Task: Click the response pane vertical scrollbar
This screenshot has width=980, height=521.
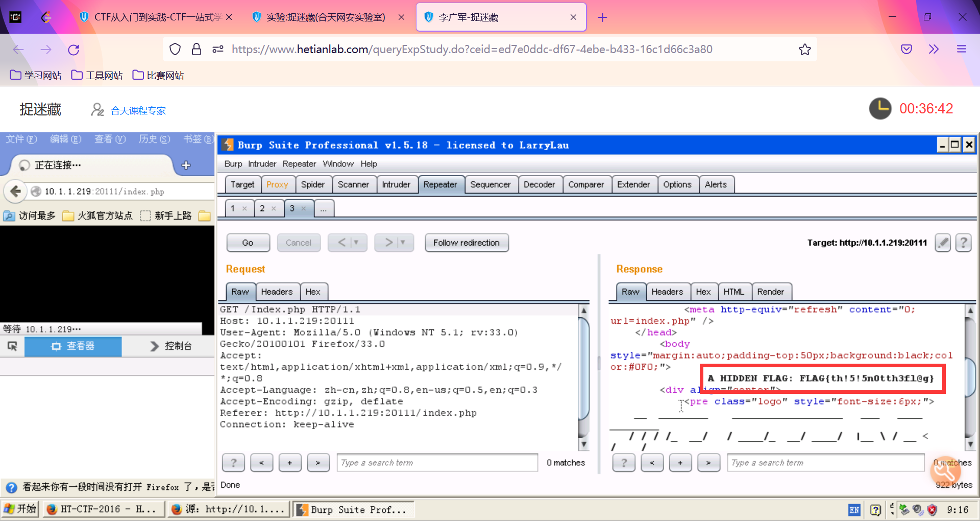Action: click(970, 377)
